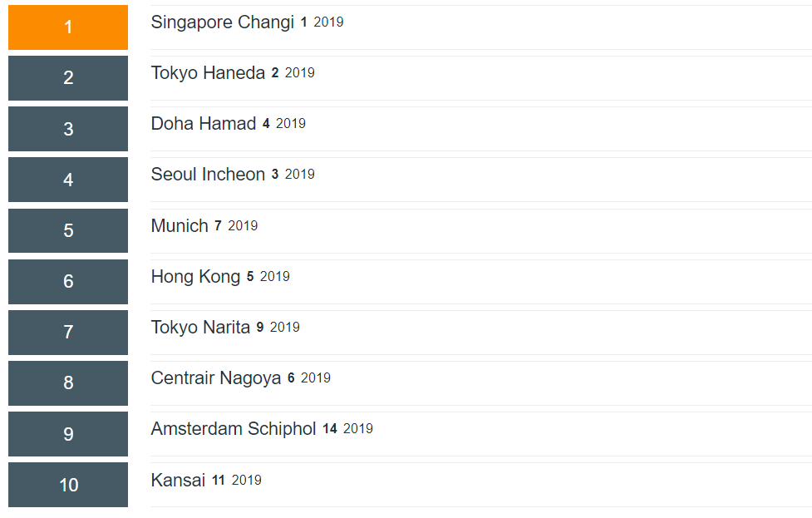Open the Kansai airport entry
Image resolution: width=812 pixels, height=518 pixels.
click(178, 481)
